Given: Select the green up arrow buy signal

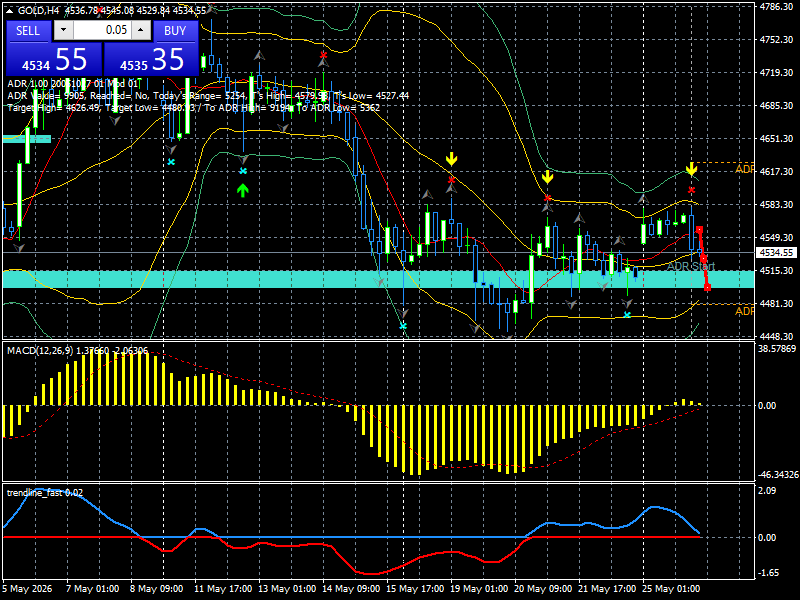Looking at the screenshot, I should click(243, 190).
